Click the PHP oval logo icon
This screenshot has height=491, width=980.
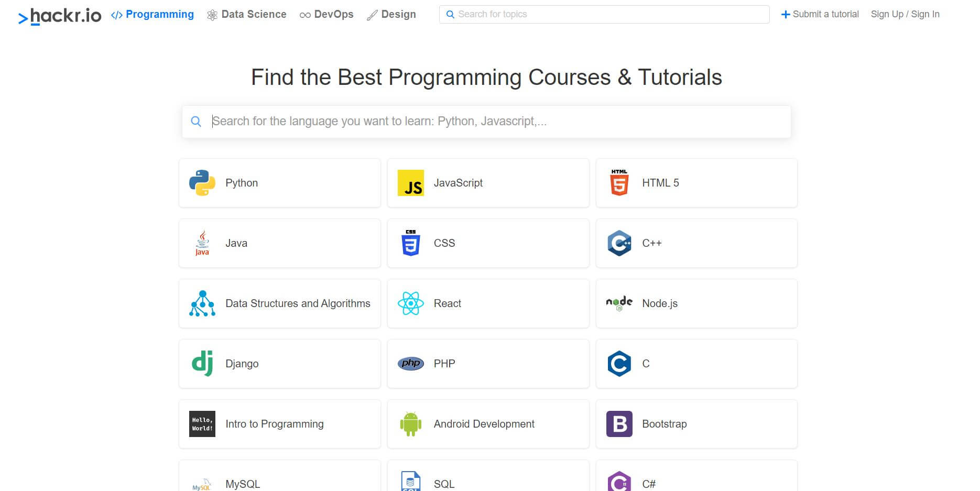coord(410,363)
